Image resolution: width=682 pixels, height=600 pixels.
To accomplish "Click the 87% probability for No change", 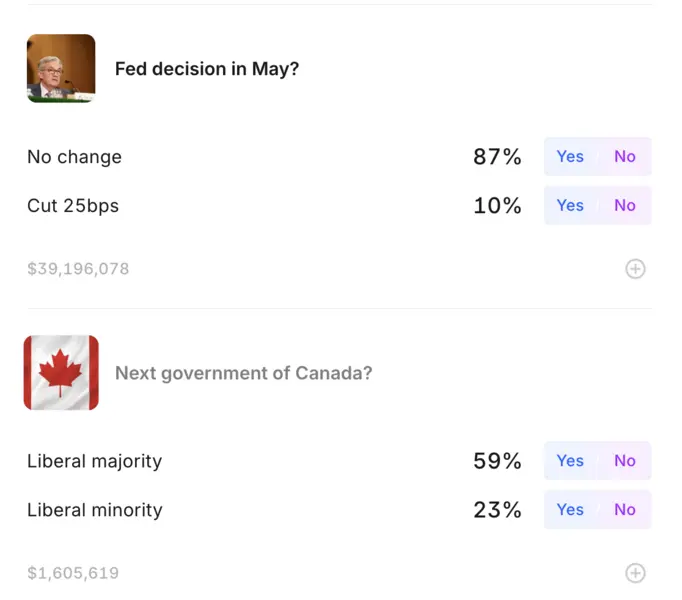I will coord(497,157).
